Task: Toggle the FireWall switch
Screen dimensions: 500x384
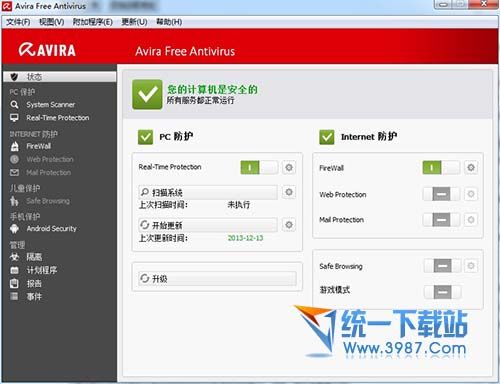Action: click(x=441, y=167)
